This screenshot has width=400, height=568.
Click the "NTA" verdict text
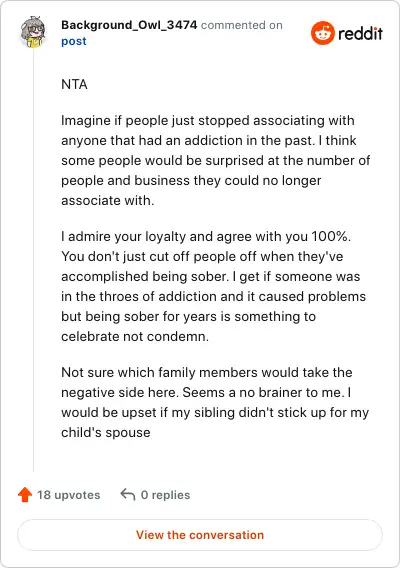[x=74, y=84]
